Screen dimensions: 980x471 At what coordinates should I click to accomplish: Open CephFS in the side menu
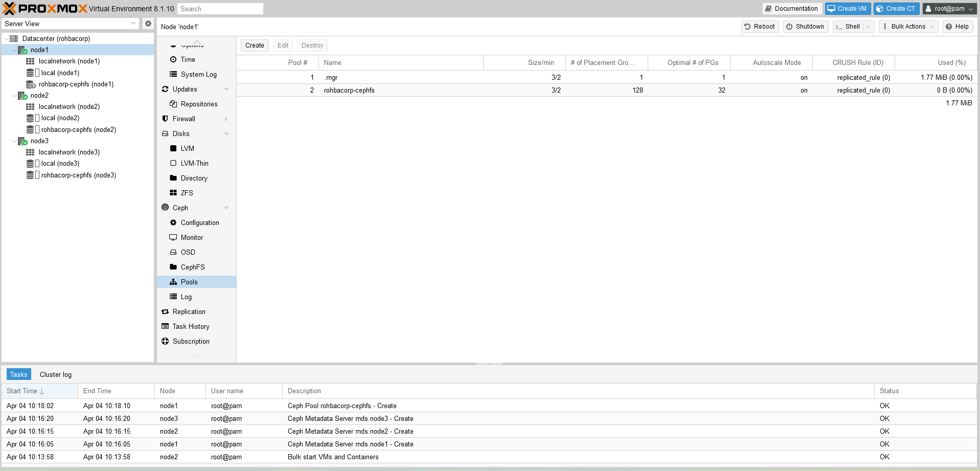click(x=196, y=267)
